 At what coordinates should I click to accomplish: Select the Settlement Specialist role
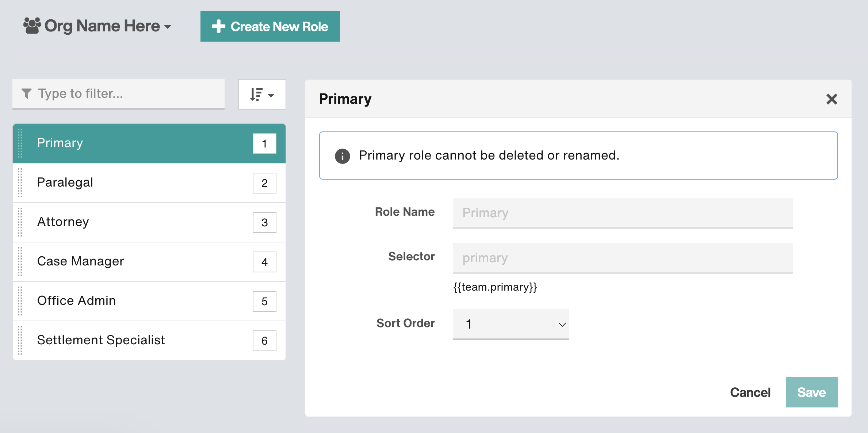149,341
